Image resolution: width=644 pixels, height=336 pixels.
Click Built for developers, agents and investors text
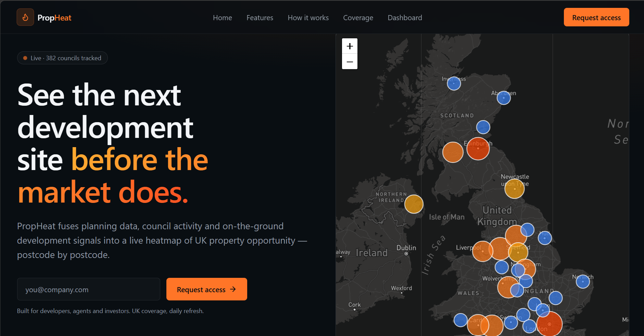pyautogui.click(x=110, y=311)
